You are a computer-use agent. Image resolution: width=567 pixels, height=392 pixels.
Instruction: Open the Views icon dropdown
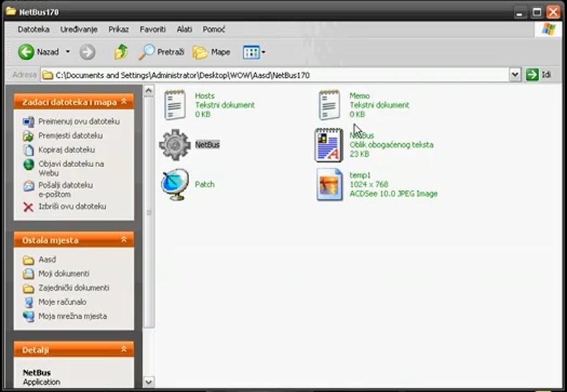pos(254,52)
